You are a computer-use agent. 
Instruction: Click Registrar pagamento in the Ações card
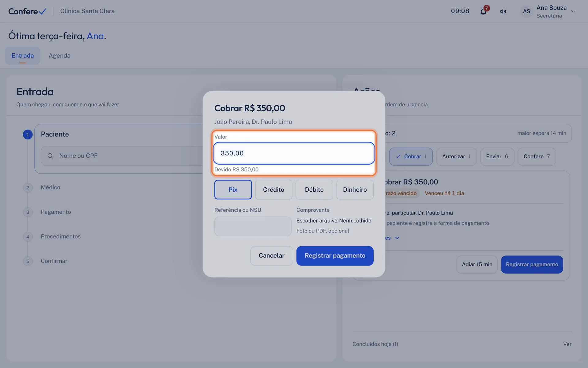coord(532,264)
